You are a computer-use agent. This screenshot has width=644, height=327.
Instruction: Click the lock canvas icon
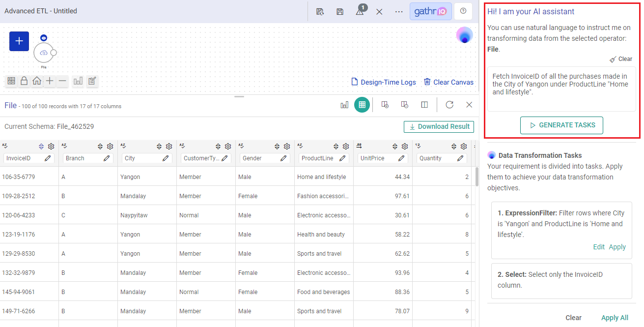(24, 81)
